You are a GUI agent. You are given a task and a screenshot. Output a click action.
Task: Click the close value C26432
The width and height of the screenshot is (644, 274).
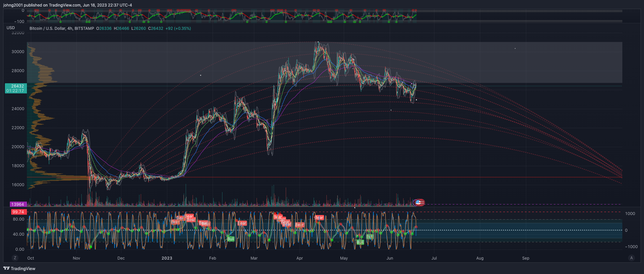[156, 29]
